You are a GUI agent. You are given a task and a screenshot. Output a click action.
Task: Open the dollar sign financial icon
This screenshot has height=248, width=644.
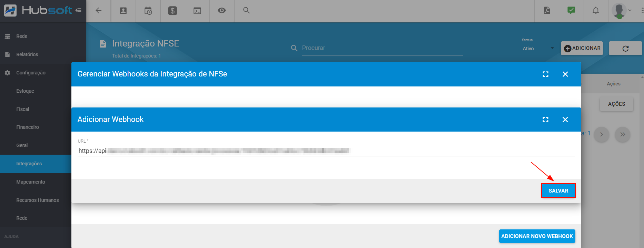tap(172, 11)
